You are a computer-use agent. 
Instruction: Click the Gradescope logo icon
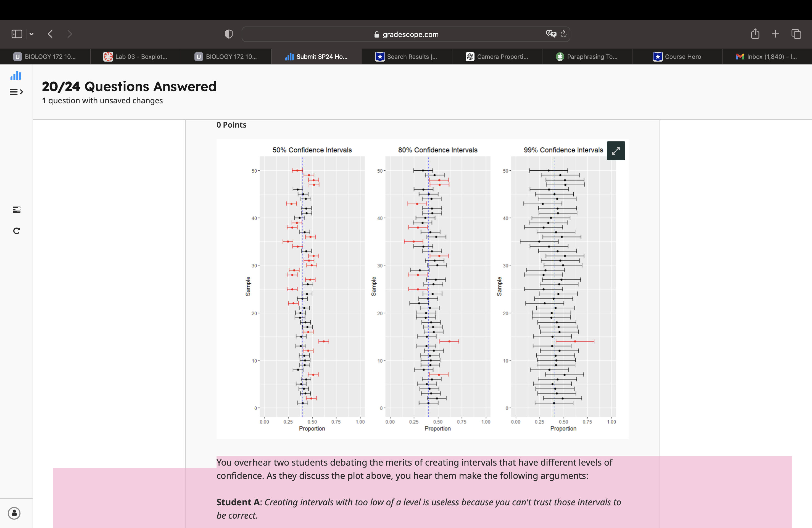tap(16, 76)
